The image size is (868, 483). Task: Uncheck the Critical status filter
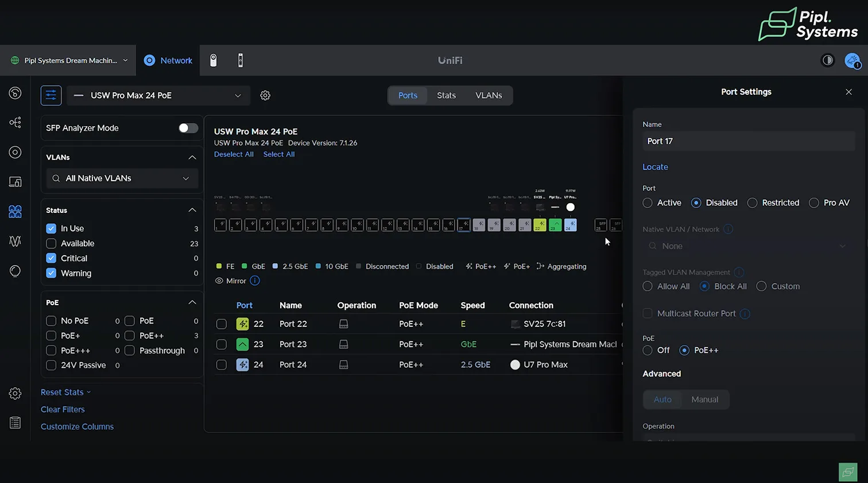pos(51,258)
